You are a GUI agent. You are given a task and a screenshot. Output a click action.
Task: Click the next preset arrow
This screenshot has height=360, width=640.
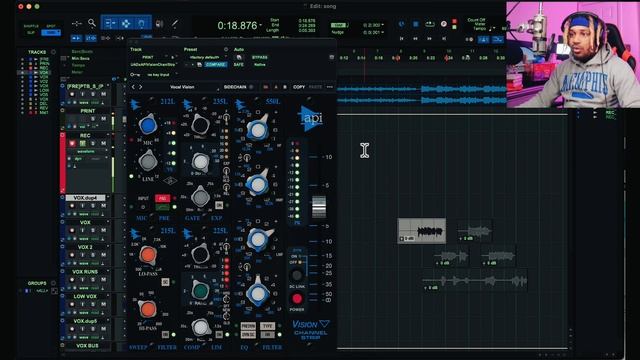click(x=140, y=87)
